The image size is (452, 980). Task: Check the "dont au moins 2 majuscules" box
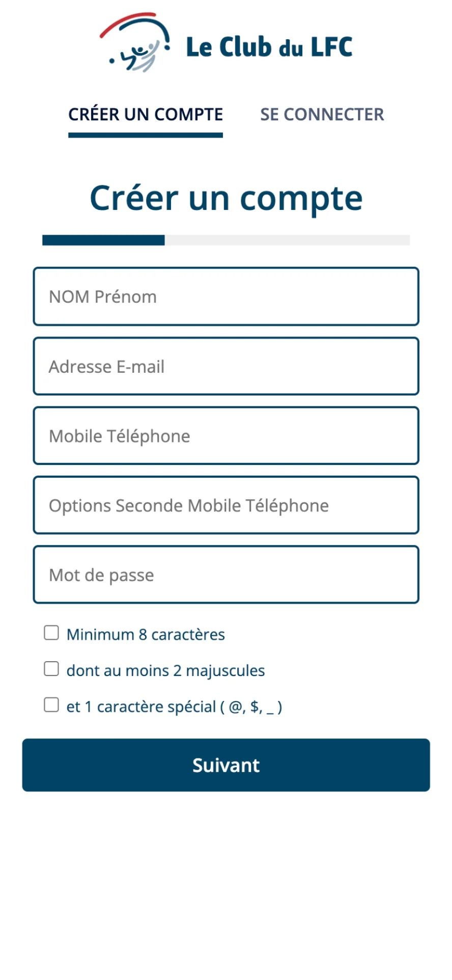pyautogui.click(x=51, y=669)
